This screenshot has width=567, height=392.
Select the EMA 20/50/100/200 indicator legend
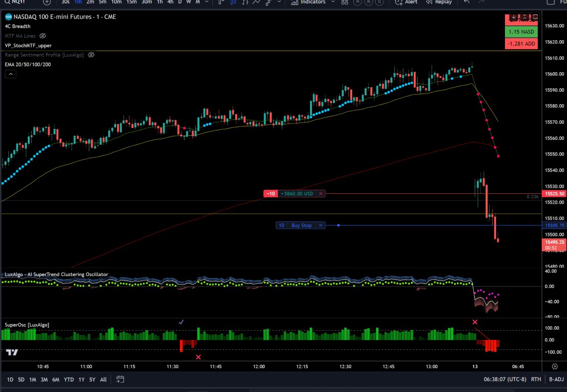click(x=28, y=64)
